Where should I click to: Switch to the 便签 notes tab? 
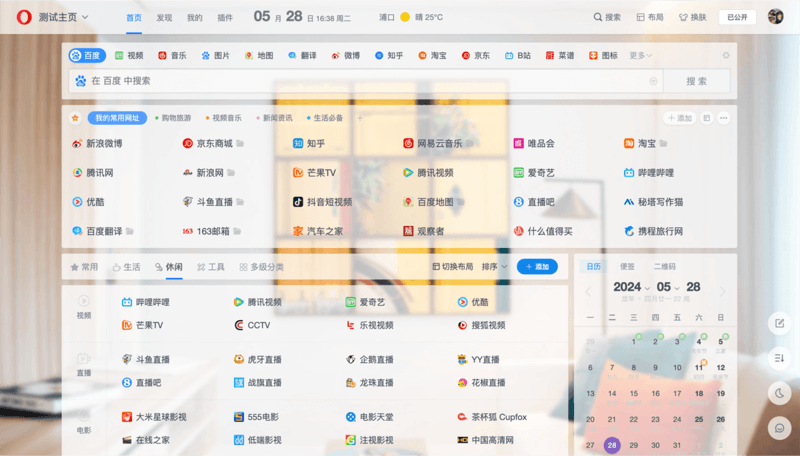click(627, 266)
